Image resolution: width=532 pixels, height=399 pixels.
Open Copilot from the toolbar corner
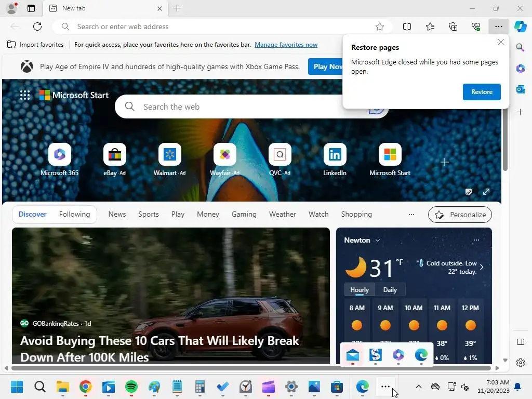(x=521, y=26)
